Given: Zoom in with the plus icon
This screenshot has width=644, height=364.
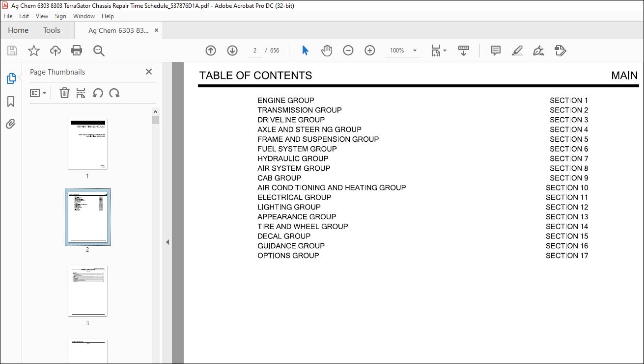Looking at the screenshot, I should tap(370, 51).
